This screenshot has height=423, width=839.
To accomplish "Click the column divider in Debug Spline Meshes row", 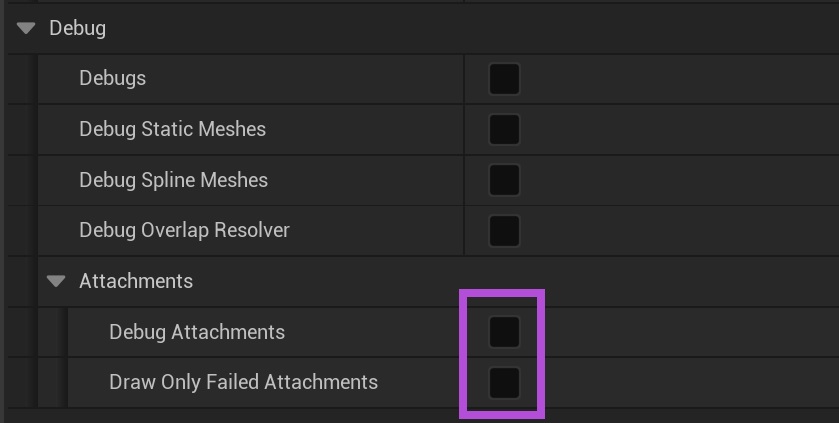I will tap(464, 180).
